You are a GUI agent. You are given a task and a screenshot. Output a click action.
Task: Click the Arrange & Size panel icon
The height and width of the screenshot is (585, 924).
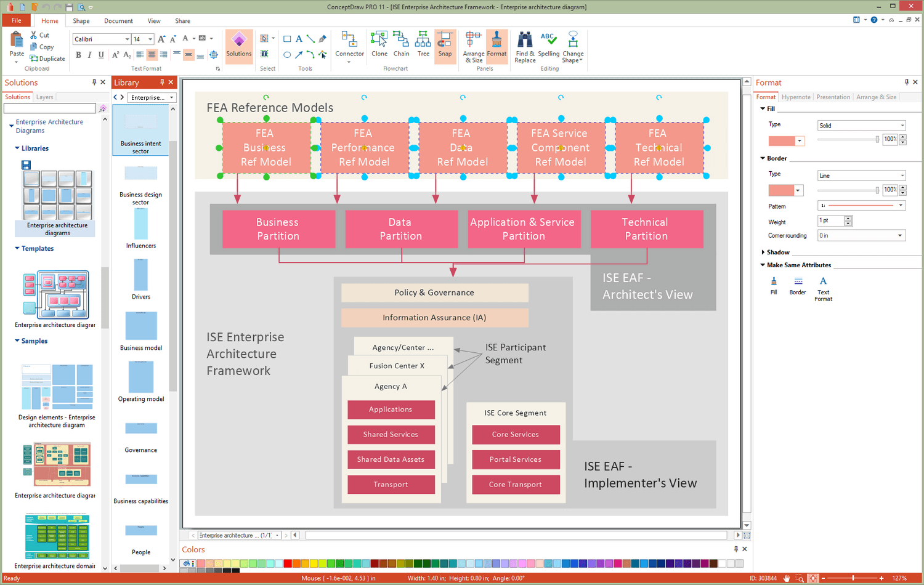click(x=472, y=44)
